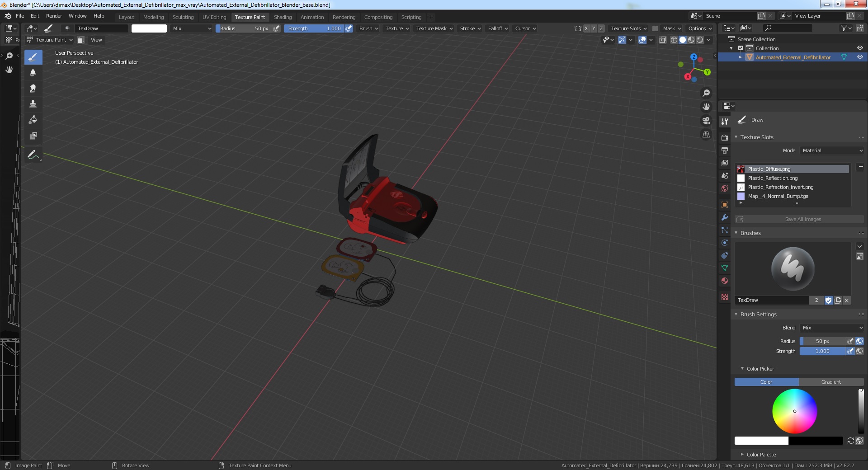Click Save All Images button
Viewport: 868px width, 470px height.
799,219
